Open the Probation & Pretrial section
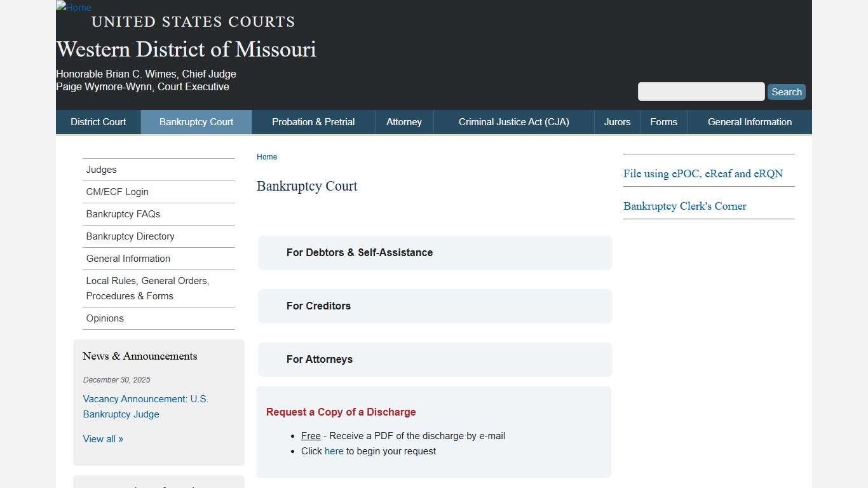The height and width of the screenshot is (488, 868). [313, 121]
